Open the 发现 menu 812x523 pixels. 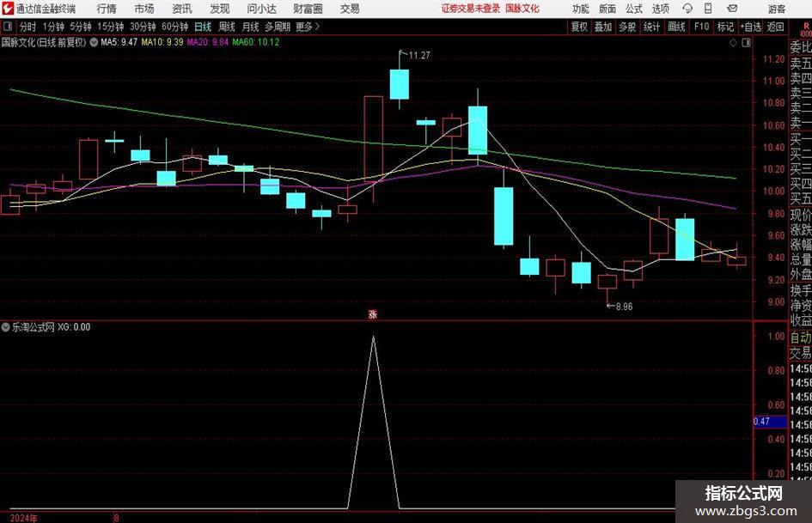click(x=220, y=9)
